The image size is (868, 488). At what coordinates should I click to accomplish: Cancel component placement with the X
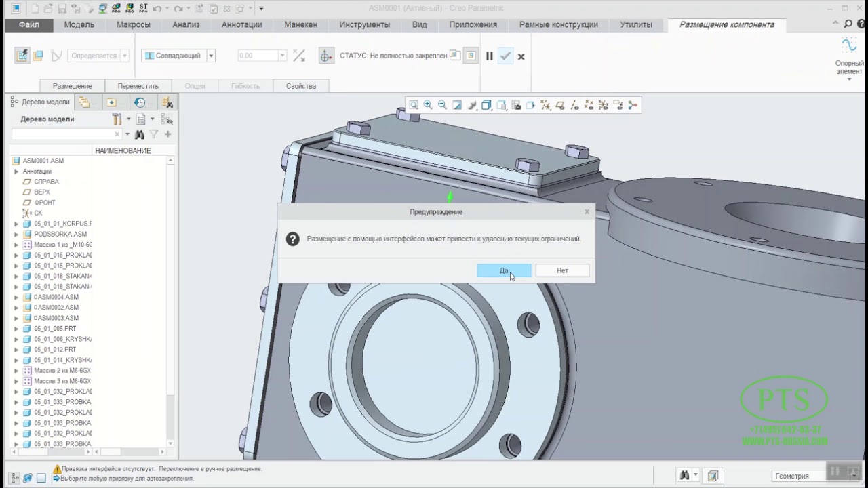point(521,56)
